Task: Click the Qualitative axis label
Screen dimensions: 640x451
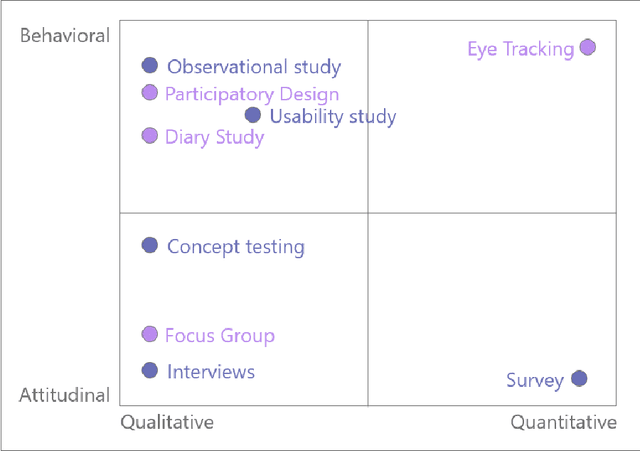Action: coord(167,422)
